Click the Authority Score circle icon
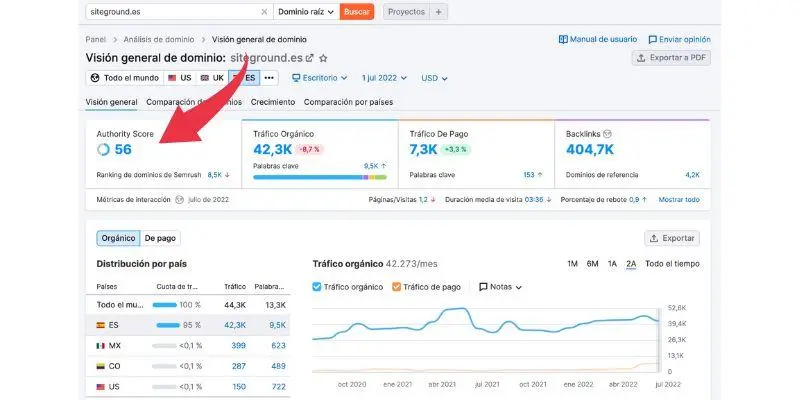 [103, 150]
